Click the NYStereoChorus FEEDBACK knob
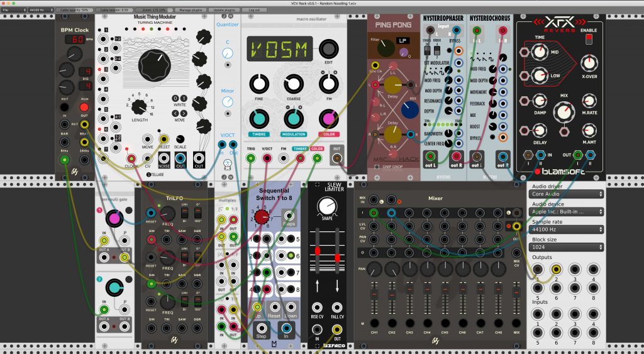The height and width of the screenshot is (354, 644). [x=492, y=104]
